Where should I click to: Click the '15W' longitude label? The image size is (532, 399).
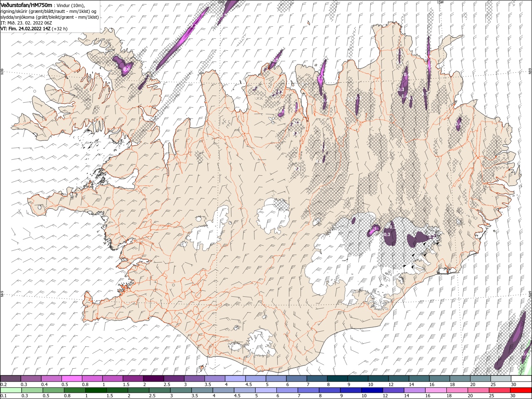(x=440, y=2)
